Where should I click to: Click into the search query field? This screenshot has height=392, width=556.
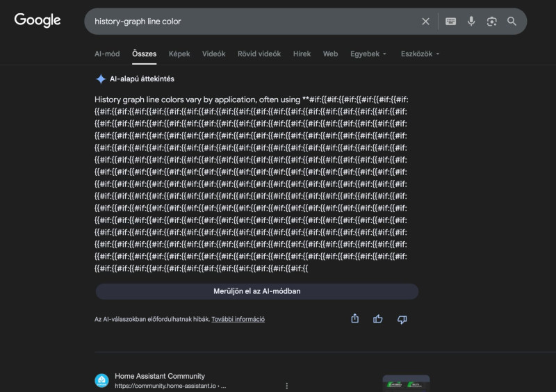point(250,22)
